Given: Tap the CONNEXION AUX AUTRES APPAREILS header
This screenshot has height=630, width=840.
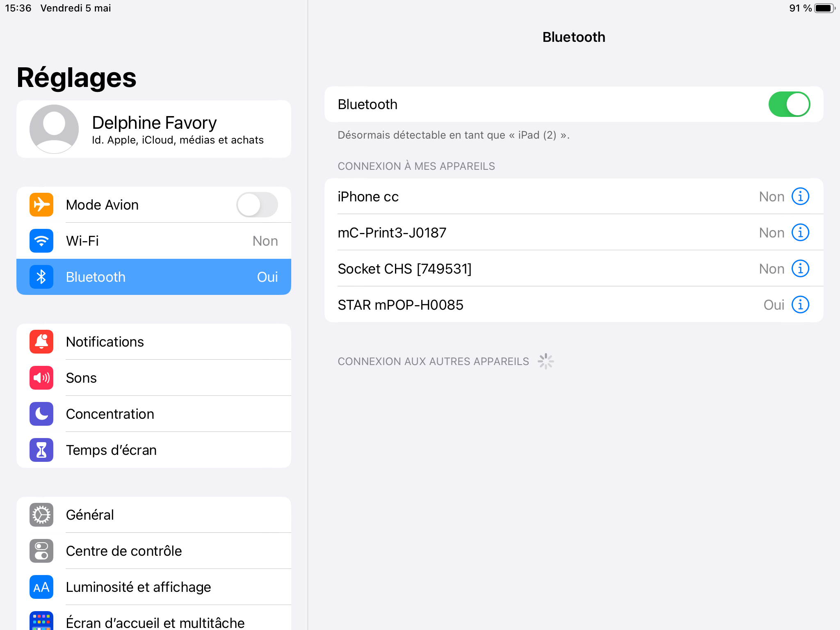Looking at the screenshot, I should (x=434, y=361).
